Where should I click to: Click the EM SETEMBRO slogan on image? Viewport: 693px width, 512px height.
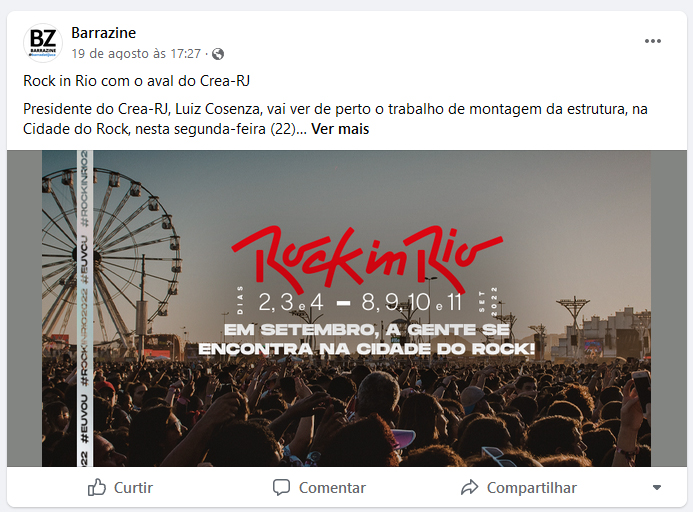point(367,339)
